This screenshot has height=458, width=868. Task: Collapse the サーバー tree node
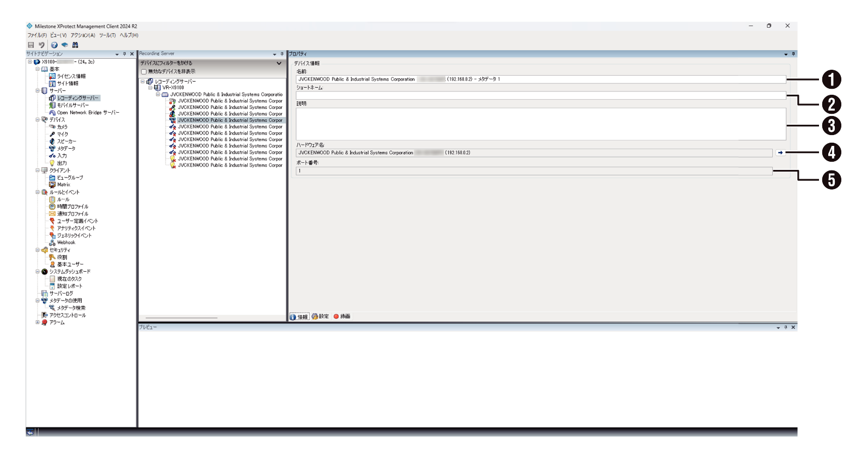(x=38, y=90)
